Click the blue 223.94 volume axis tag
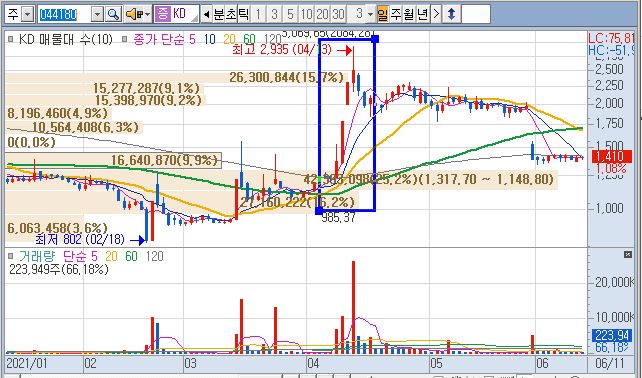 tap(611, 336)
